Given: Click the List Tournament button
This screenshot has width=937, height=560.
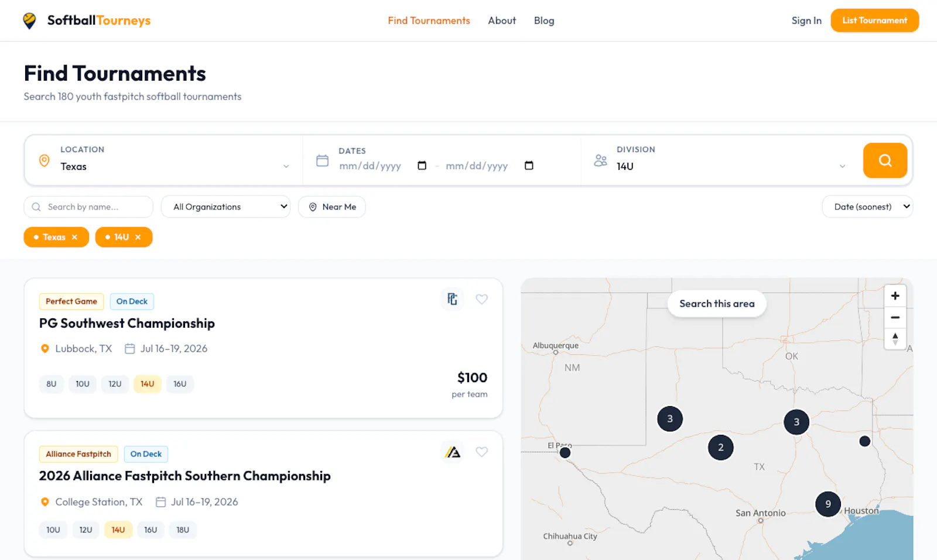Looking at the screenshot, I should click(874, 20).
